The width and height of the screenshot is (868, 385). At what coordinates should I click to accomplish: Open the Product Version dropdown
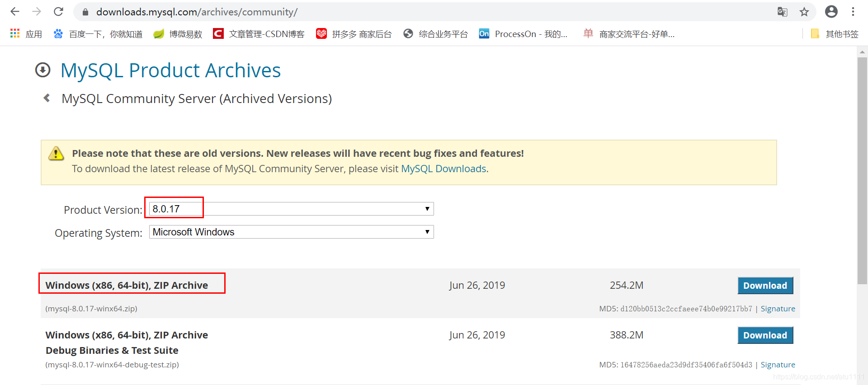tap(291, 209)
